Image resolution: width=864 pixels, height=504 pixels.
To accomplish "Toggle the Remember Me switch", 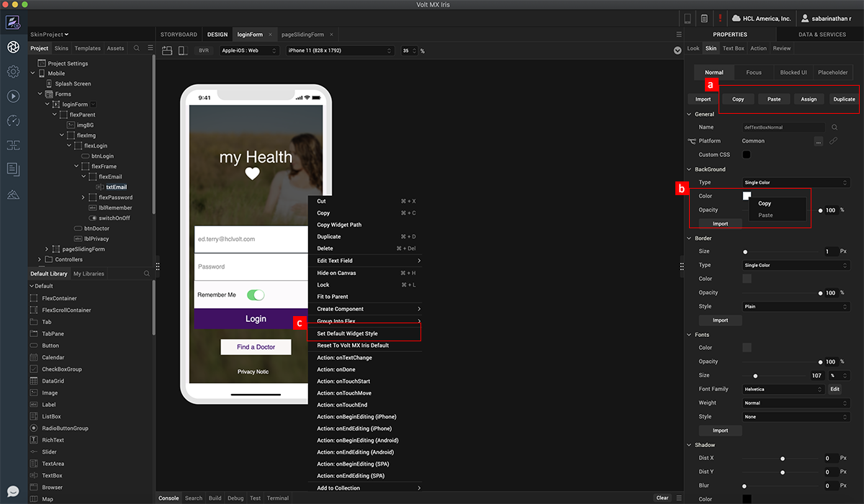I will tap(256, 295).
